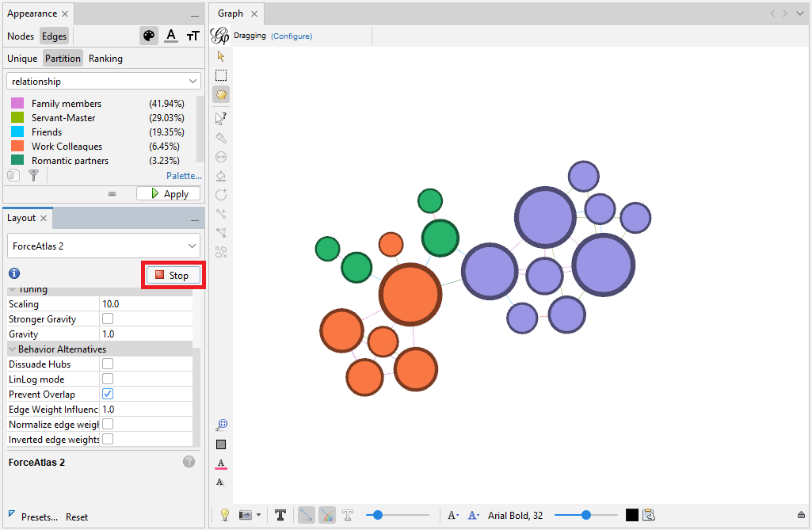Switch to the Nodes tab
Image resolution: width=812 pixels, height=530 pixels.
20,36
